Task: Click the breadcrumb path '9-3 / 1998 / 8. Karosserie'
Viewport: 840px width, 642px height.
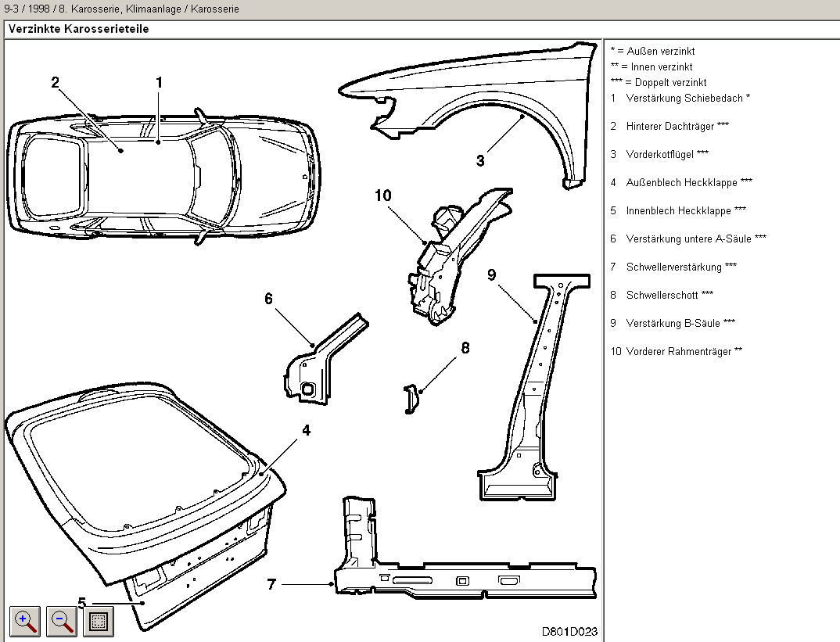Action: point(61,9)
